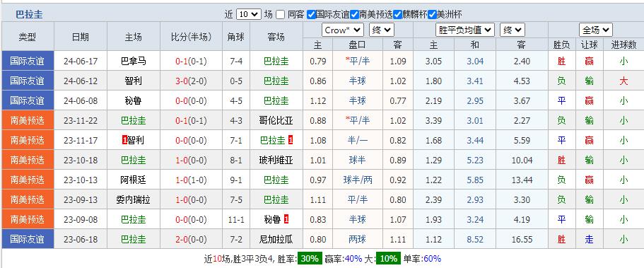Open the Crow* bookmaker dropdown

coord(343,30)
